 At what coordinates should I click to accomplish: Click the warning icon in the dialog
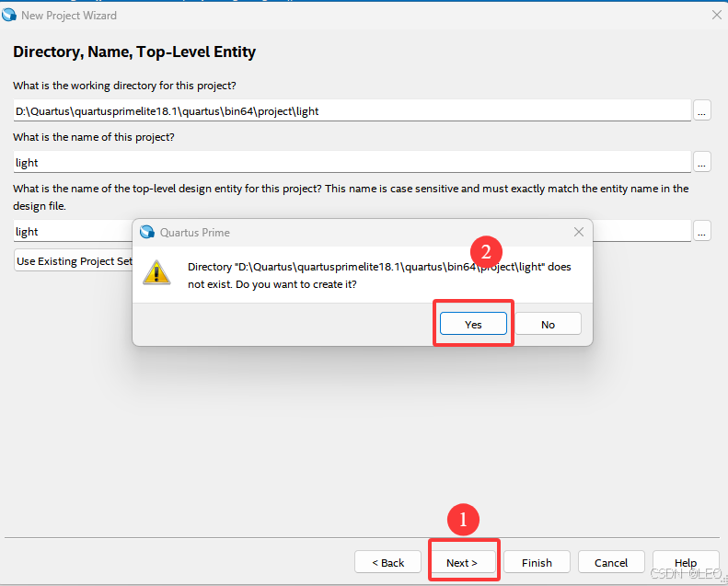[x=156, y=272]
